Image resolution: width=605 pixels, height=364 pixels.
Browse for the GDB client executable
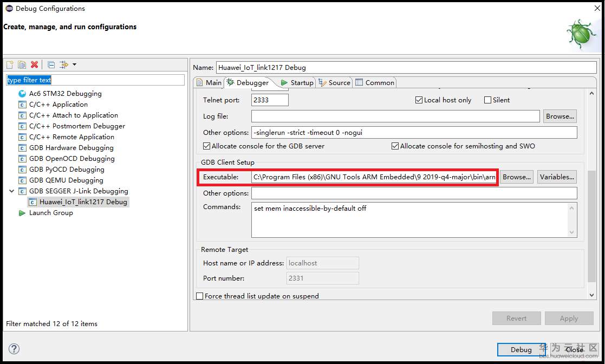517,177
